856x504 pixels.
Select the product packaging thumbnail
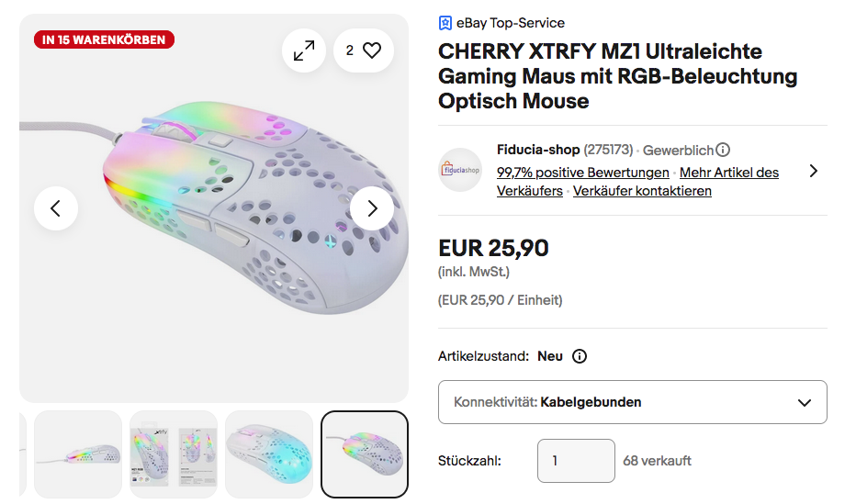coord(174,454)
